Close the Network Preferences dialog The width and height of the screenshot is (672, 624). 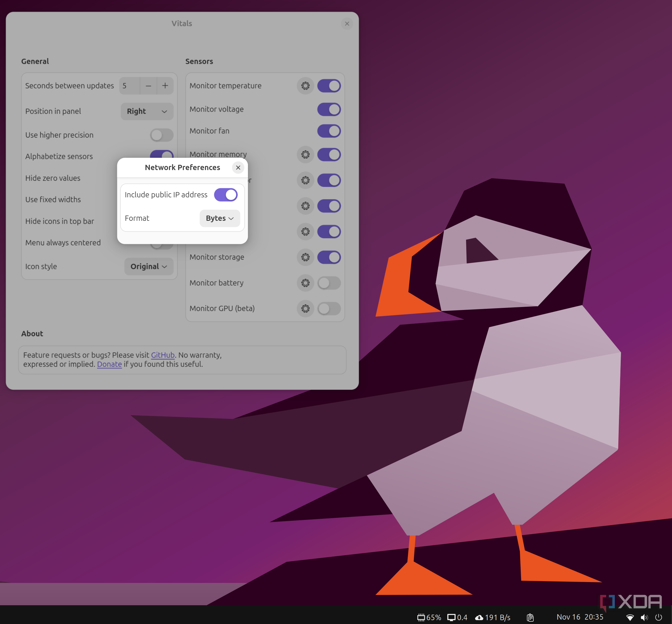coord(238,167)
